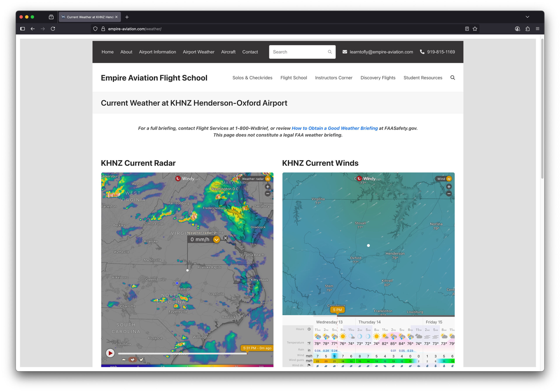Image resolution: width=560 pixels, height=392 pixels.
Task: Select the horse fast-speed icon
Action: tap(141, 360)
